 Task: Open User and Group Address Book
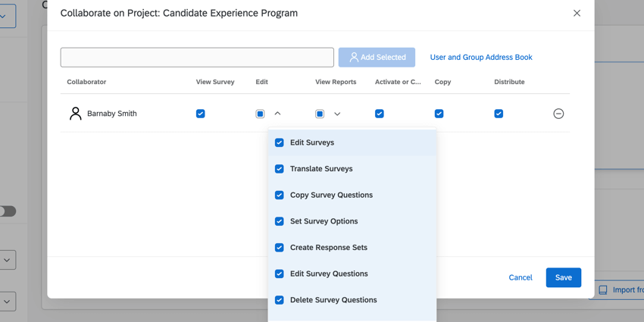tap(481, 57)
